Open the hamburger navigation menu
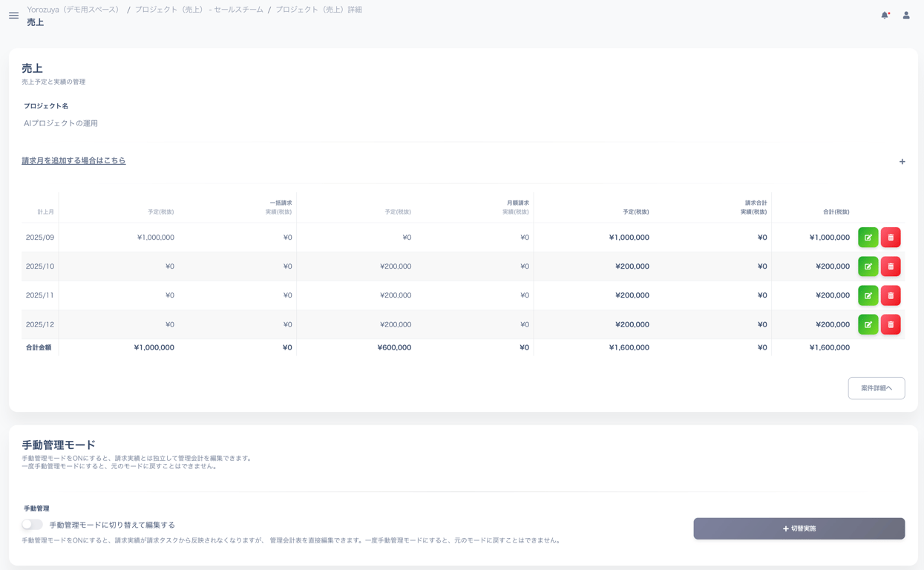Image resolution: width=924 pixels, height=570 pixels. click(13, 15)
